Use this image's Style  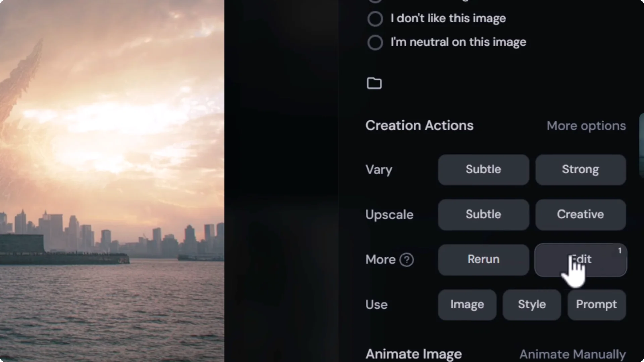[x=531, y=304]
